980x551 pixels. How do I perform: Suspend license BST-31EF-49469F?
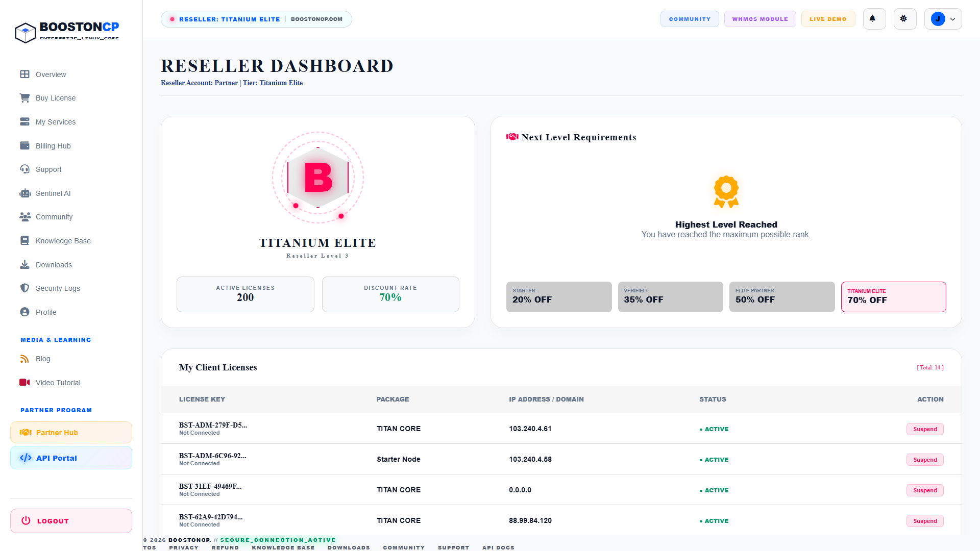pos(925,490)
